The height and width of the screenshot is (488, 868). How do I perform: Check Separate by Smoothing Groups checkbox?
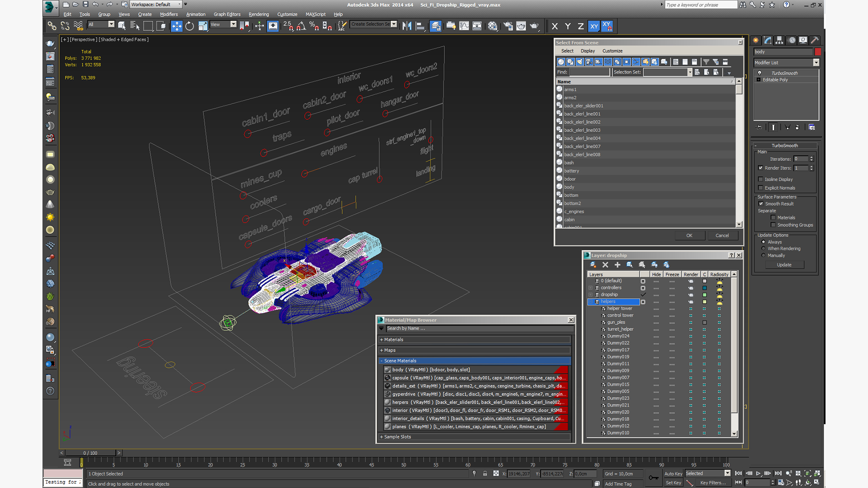pos(773,225)
